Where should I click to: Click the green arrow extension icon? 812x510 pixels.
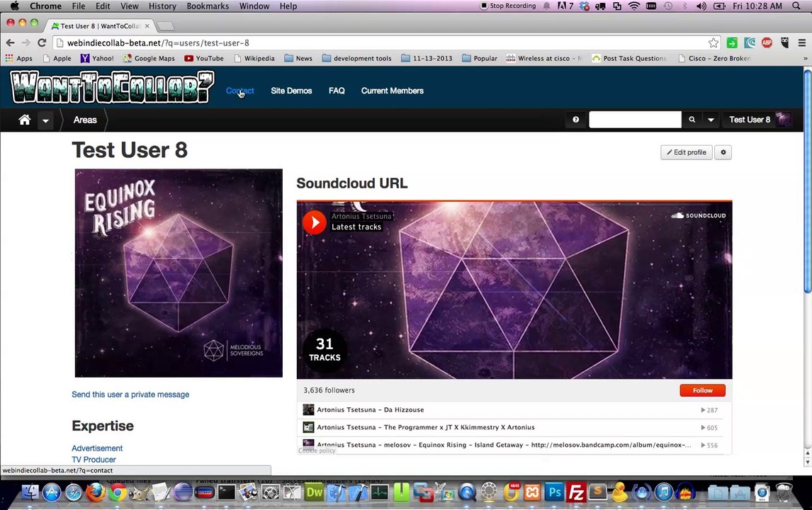point(732,43)
